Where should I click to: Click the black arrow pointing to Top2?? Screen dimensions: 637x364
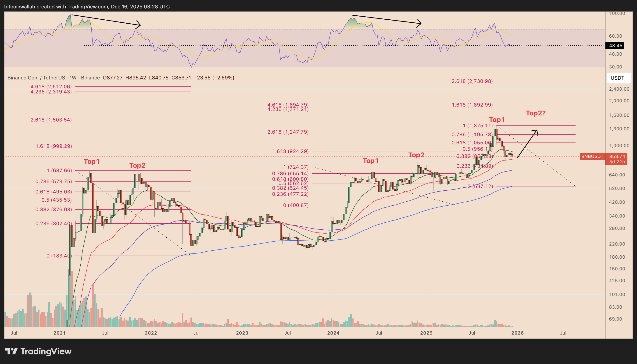click(528, 143)
